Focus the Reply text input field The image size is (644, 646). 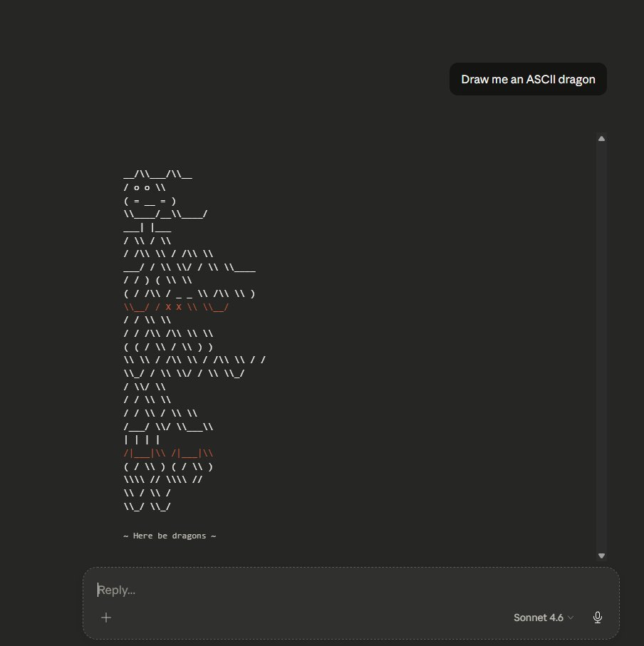tap(351, 590)
